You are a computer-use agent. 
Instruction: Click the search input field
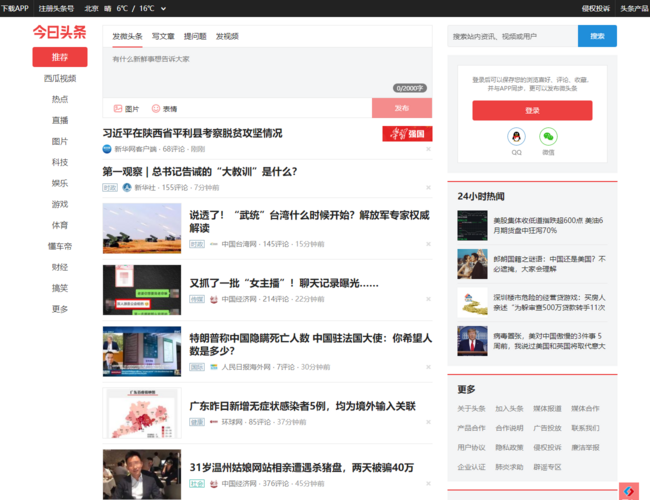click(x=511, y=36)
